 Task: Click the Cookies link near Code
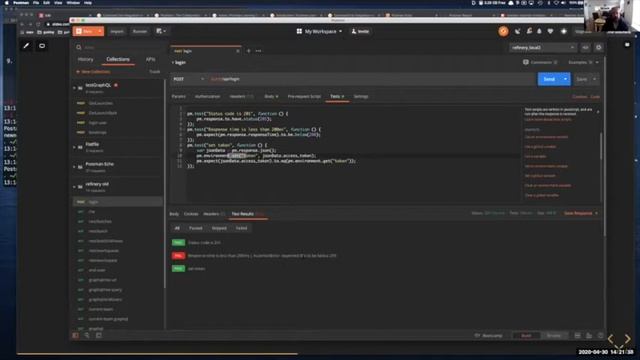tap(579, 97)
